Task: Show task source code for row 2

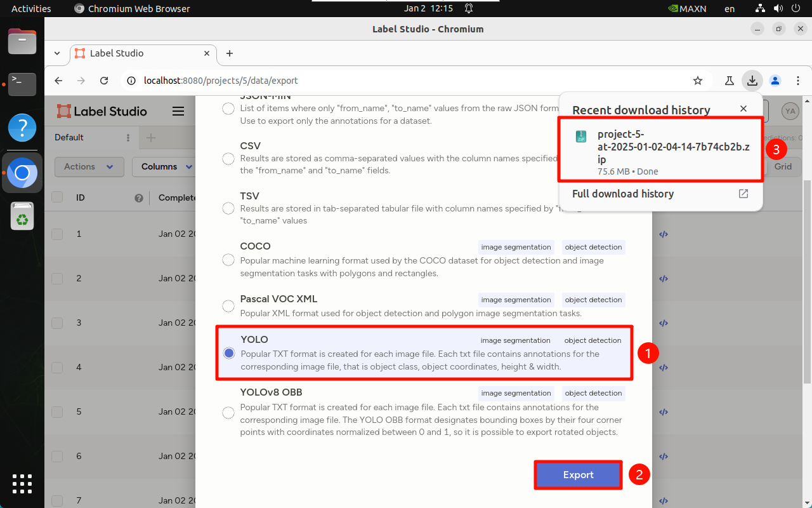Action: pyautogui.click(x=664, y=278)
